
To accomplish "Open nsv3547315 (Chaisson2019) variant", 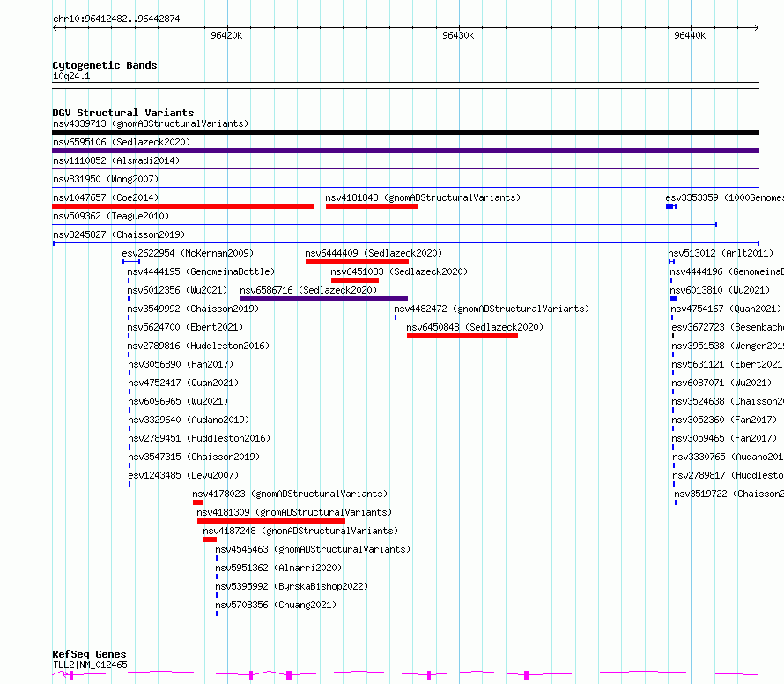I will tap(194, 457).
